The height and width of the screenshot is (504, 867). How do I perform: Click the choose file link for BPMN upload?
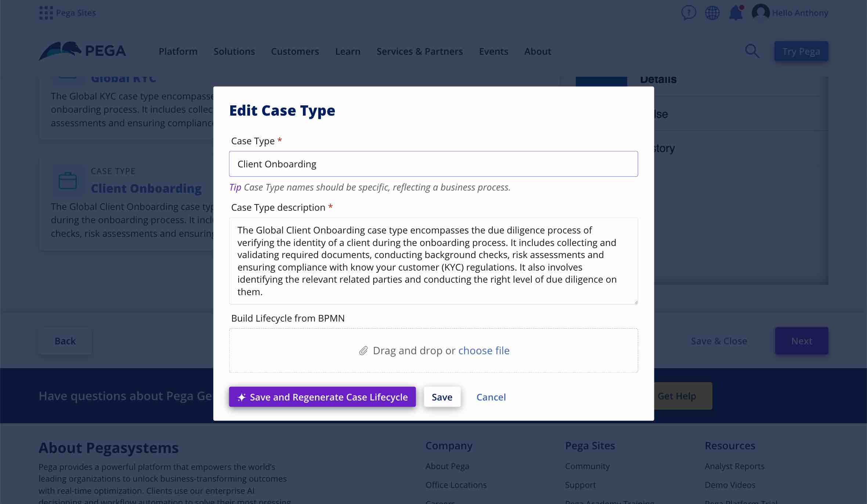click(484, 350)
